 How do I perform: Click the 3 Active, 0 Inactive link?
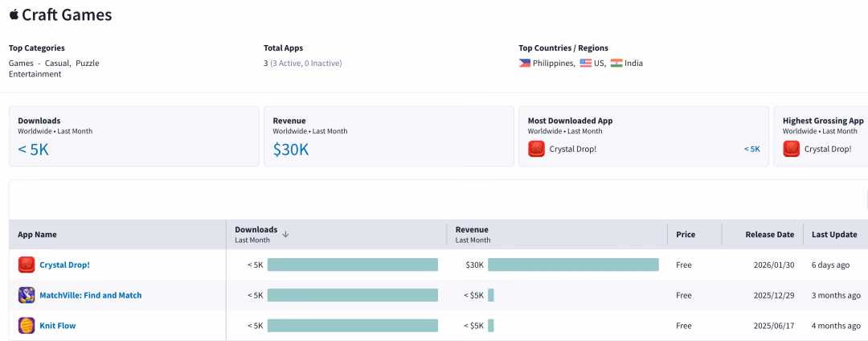click(x=305, y=63)
